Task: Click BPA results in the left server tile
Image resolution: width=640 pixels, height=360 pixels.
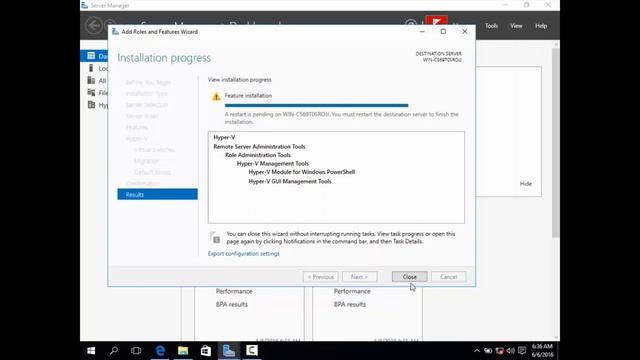Action: [x=231, y=304]
